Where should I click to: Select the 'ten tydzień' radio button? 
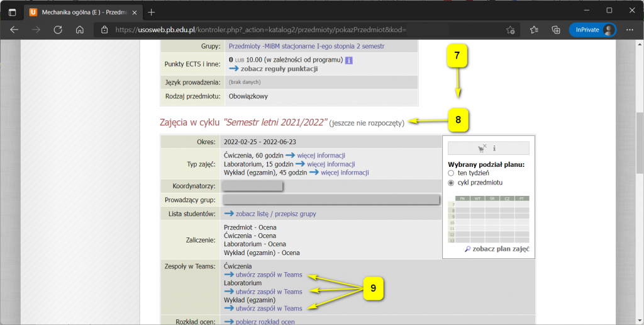coord(451,173)
